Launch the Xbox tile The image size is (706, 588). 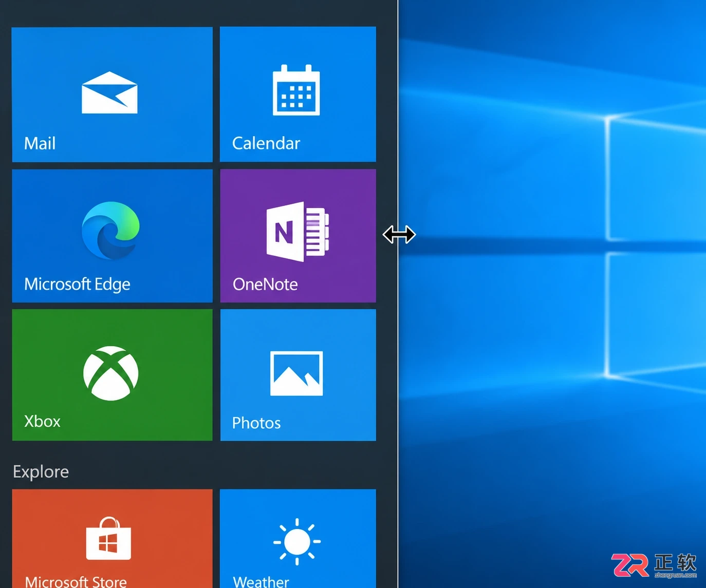[x=112, y=375]
